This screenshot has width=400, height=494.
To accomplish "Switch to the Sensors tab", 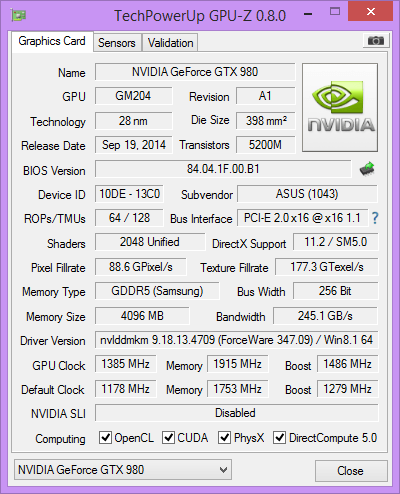I will 117,43.
